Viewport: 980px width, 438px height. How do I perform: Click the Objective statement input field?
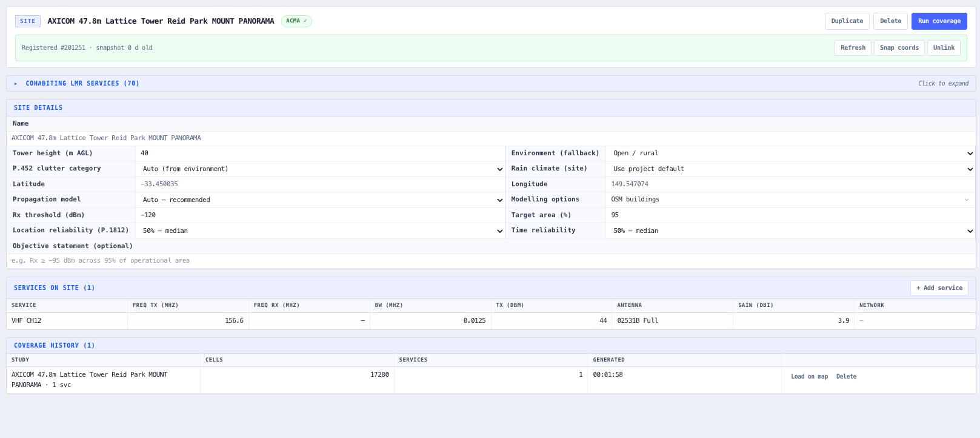[x=491, y=261]
